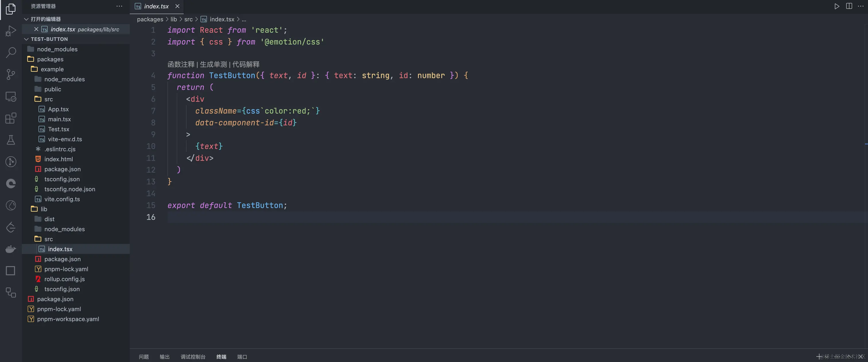Switch to the Terminal panel tab

(221, 357)
